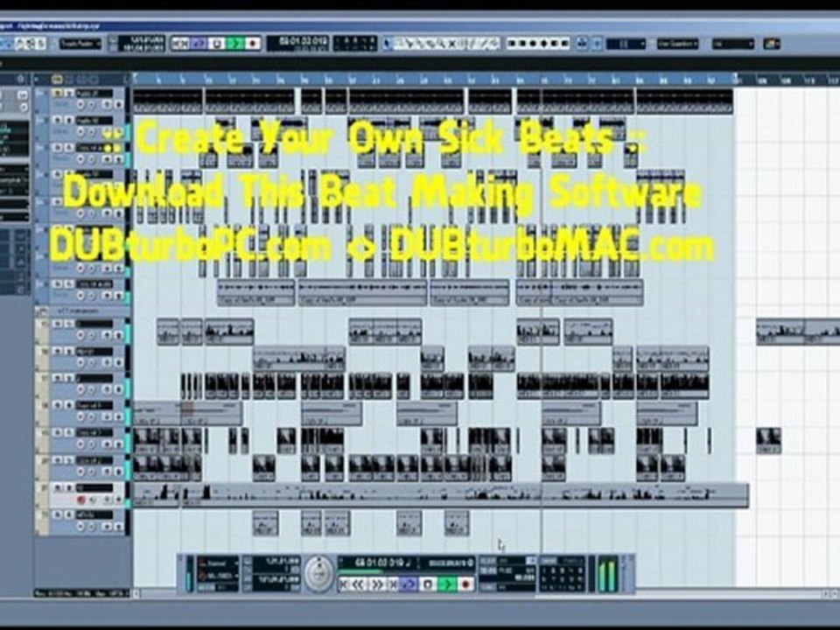Toggle monitor on the first track
840x630 pixels.
pos(92,105)
